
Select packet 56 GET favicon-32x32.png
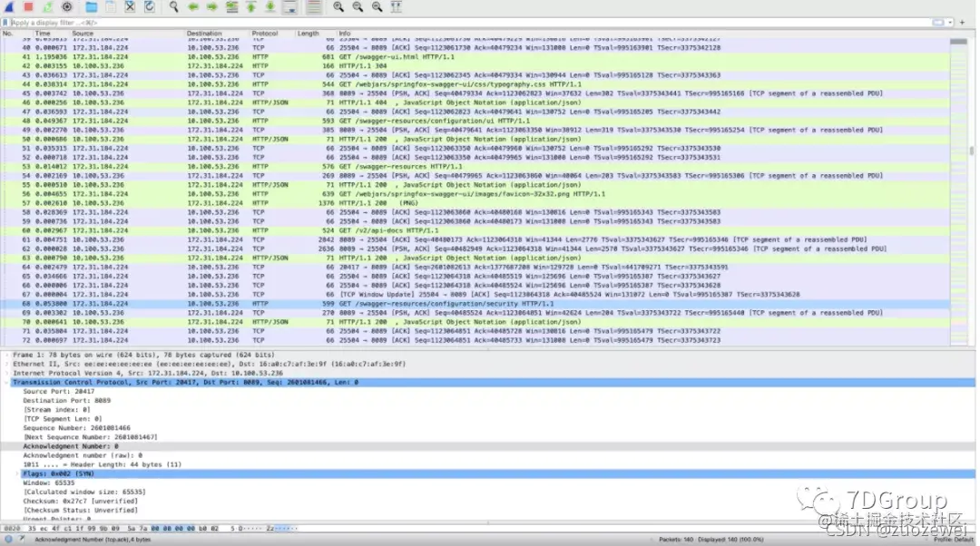pyautogui.click(x=475, y=194)
